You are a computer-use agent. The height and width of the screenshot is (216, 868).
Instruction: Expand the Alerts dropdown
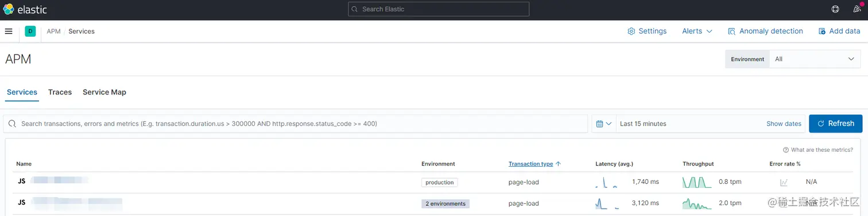pos(697,32)
